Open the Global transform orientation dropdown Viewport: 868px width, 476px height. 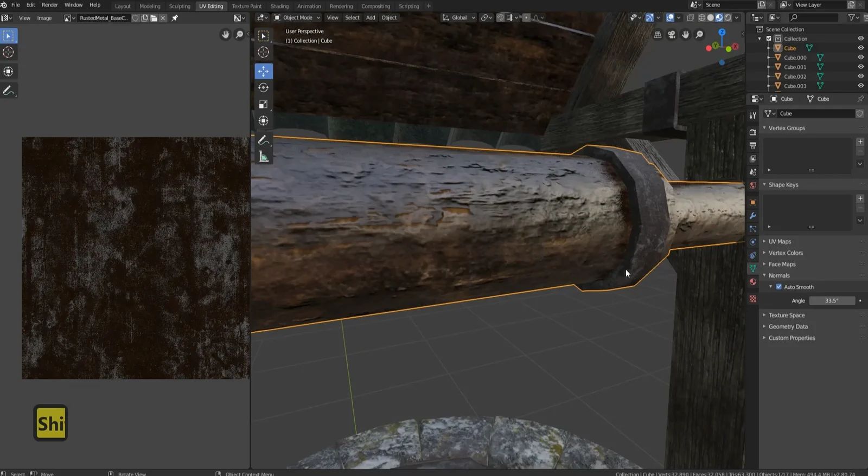[x=459, y=18]
